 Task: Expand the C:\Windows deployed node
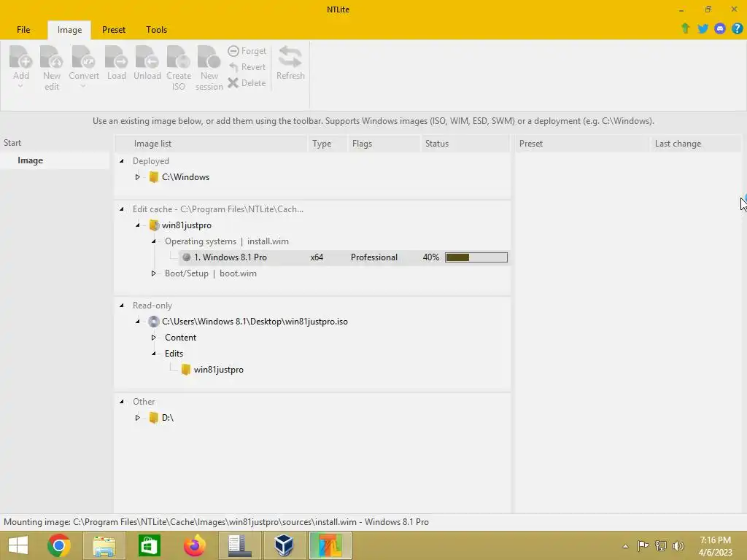coord(138,177)
